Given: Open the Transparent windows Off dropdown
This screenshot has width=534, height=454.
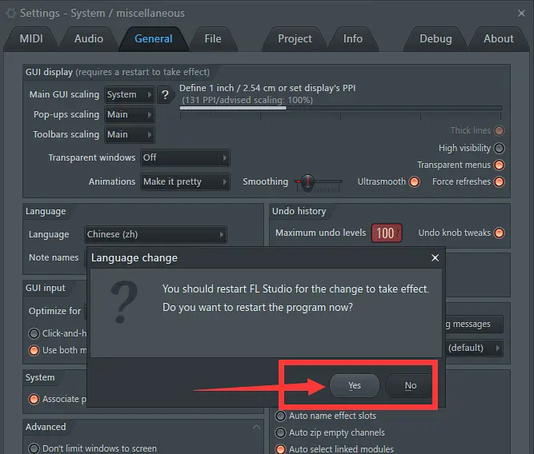Looking at the screenshot, I should tap(185, 158).
